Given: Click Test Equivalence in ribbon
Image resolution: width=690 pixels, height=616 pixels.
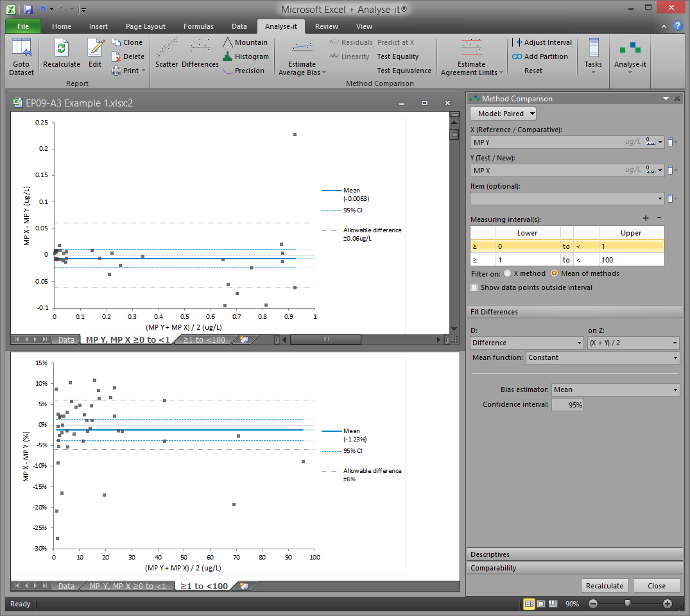Looking at the screenshot, I should click(404, 71).
